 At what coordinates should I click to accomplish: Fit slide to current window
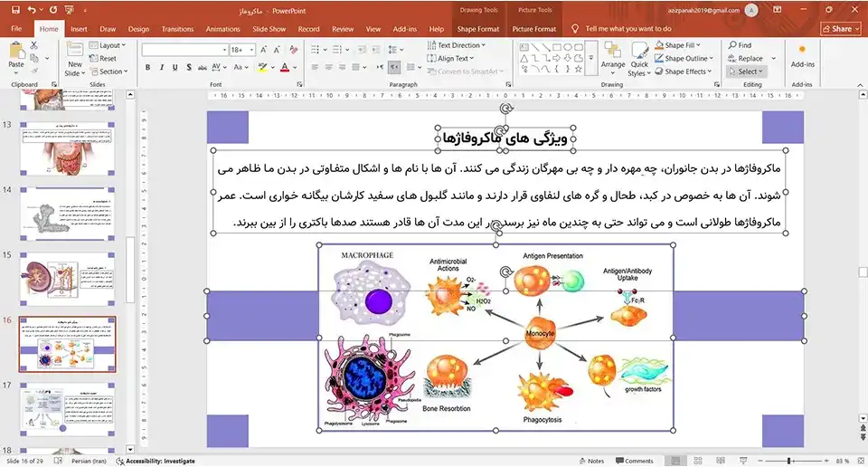coord(860,461)
